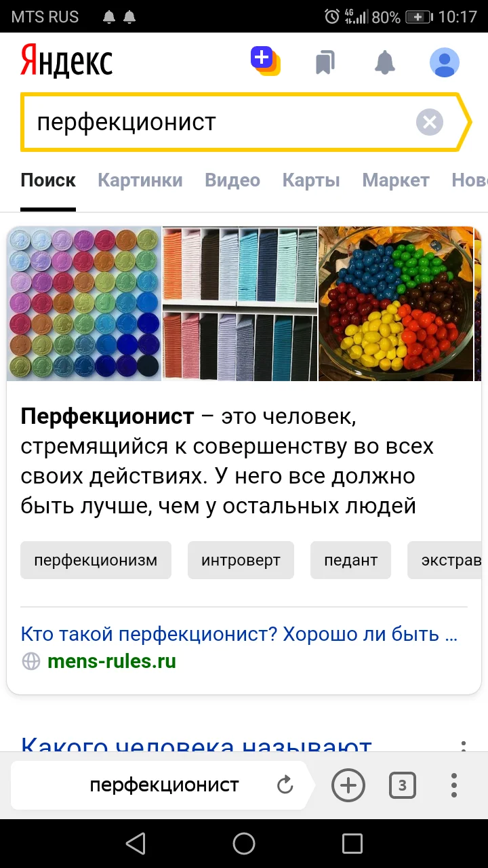Show open tabs counter
Screen dimensions: 488x868
(x=403, y=785)
